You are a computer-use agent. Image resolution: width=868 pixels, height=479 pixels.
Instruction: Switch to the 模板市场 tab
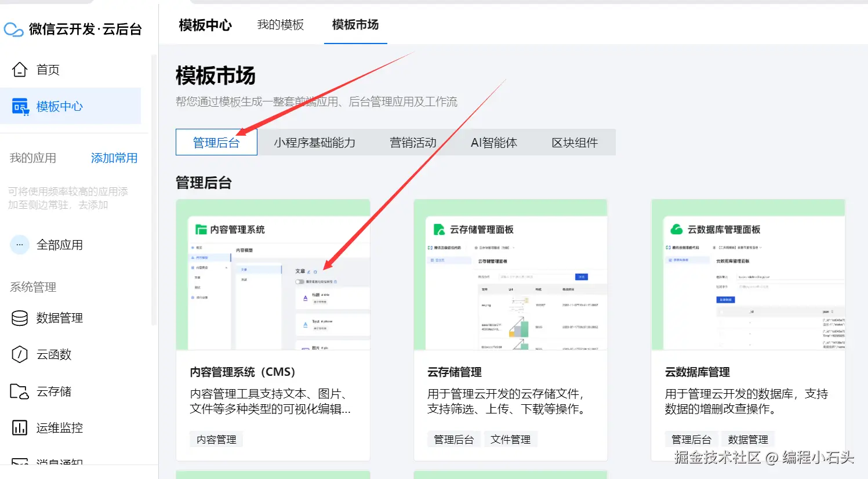point(355,25)
